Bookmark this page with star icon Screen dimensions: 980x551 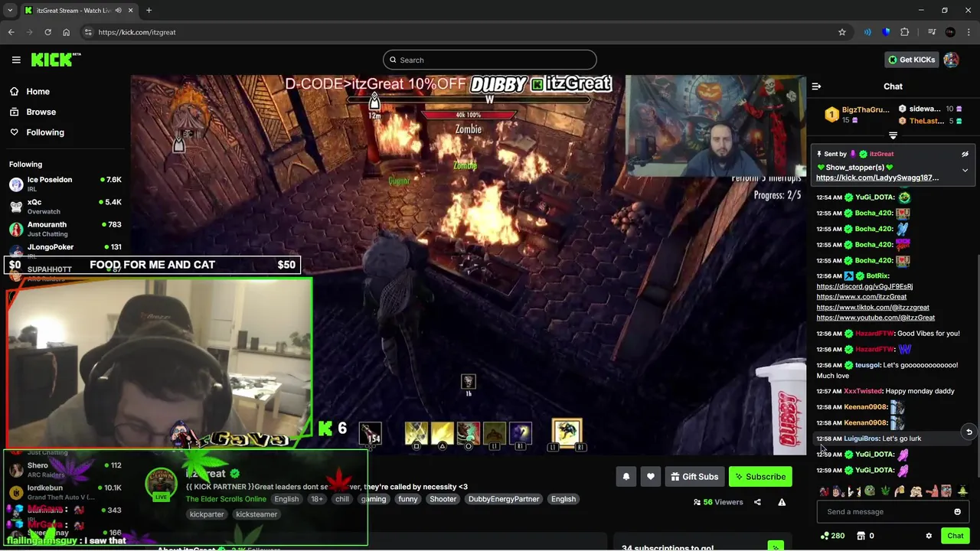click(842, 32)
